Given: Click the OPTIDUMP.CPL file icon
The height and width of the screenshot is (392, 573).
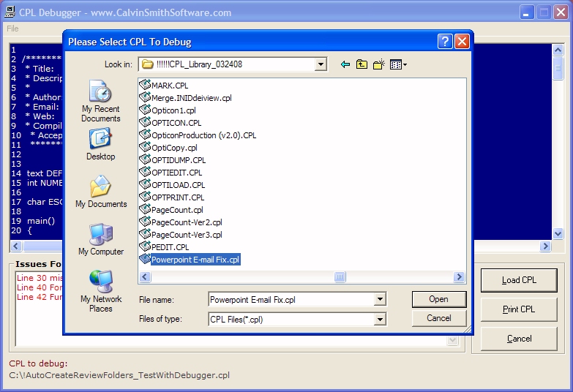Looking at the screenshot, I should (145, 159).
